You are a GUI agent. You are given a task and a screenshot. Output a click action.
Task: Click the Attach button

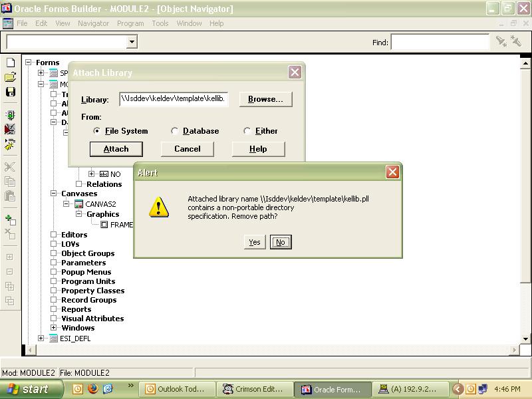[x=116, y=149]
